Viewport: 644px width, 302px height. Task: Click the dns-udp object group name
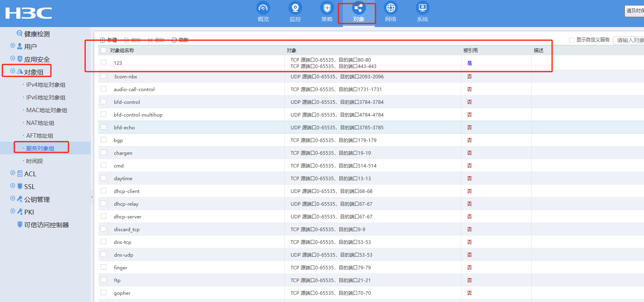pyautogui.click(x=123, y=255)
